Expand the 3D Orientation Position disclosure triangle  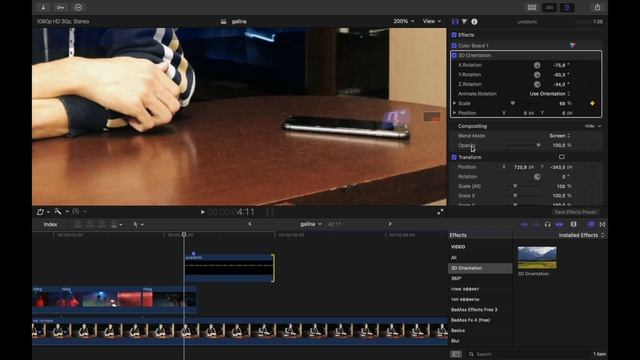pos(454,113)
